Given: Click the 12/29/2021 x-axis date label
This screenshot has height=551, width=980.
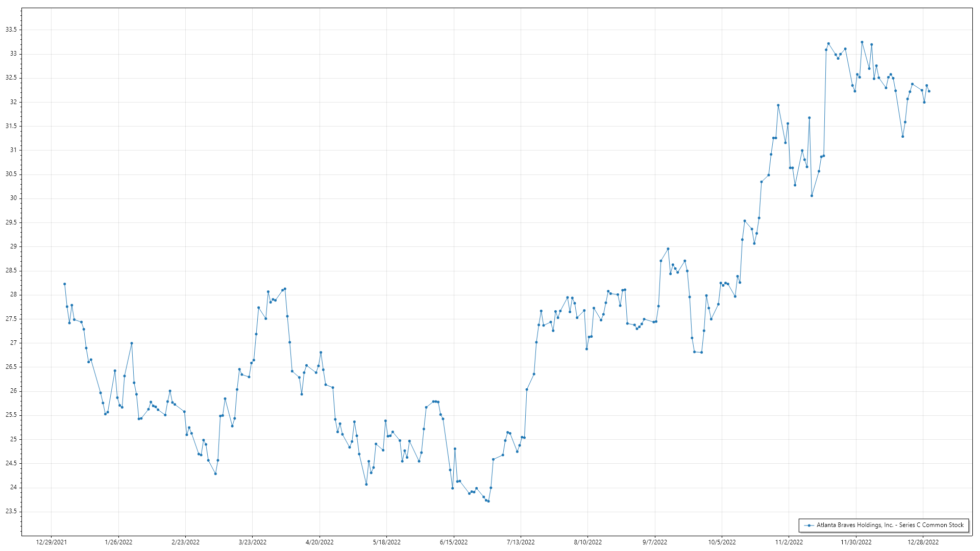Looking at the screenshot, I should pos(51,542).
